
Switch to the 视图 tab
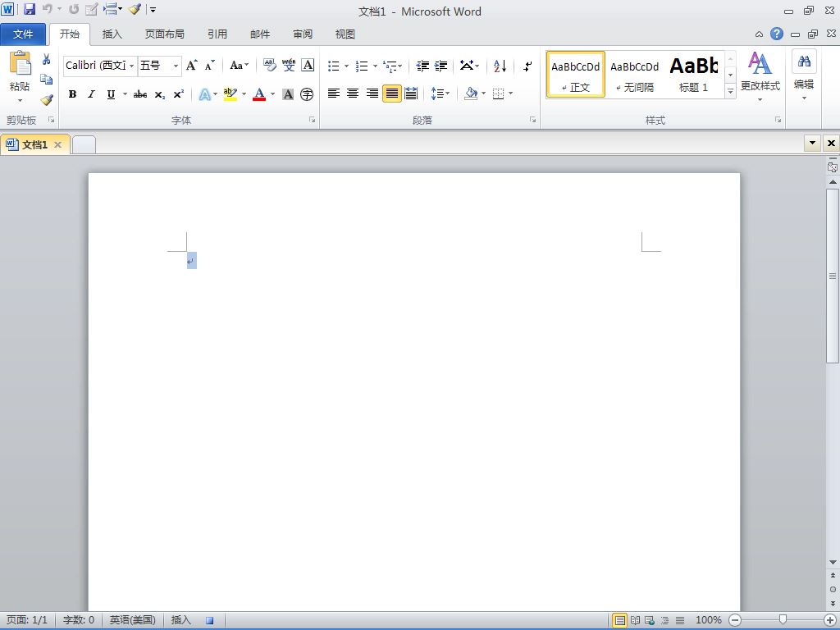pyautogui.click(x=345, y=34)
